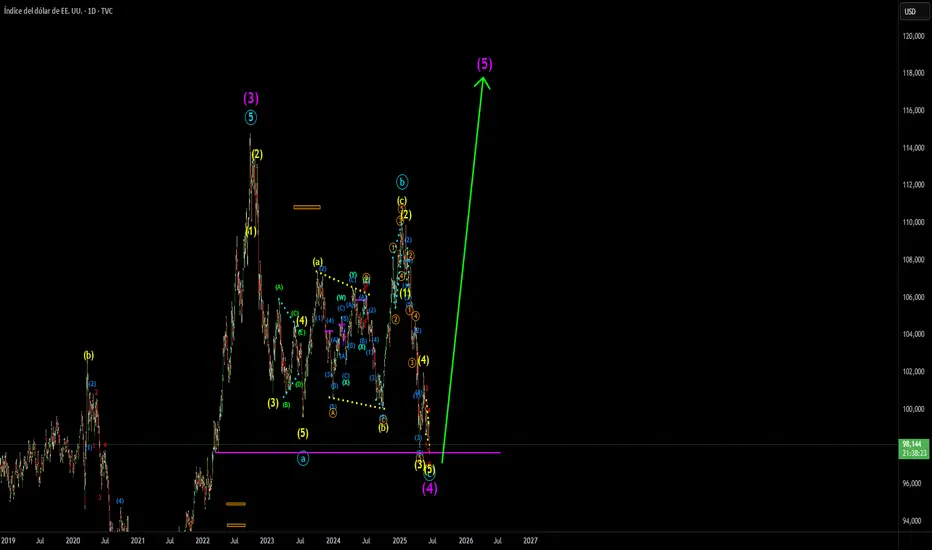Click the 108,000 price axis label

pos(914,259)
